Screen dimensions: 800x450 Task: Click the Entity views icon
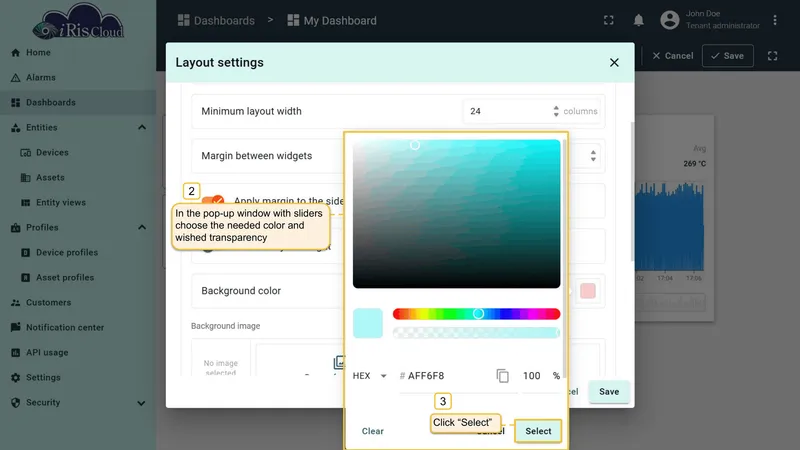pyautogui.click(x=26, y=203)
